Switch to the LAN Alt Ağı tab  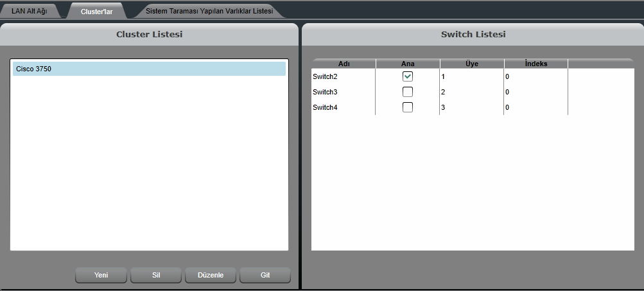[x=30, y=11]
